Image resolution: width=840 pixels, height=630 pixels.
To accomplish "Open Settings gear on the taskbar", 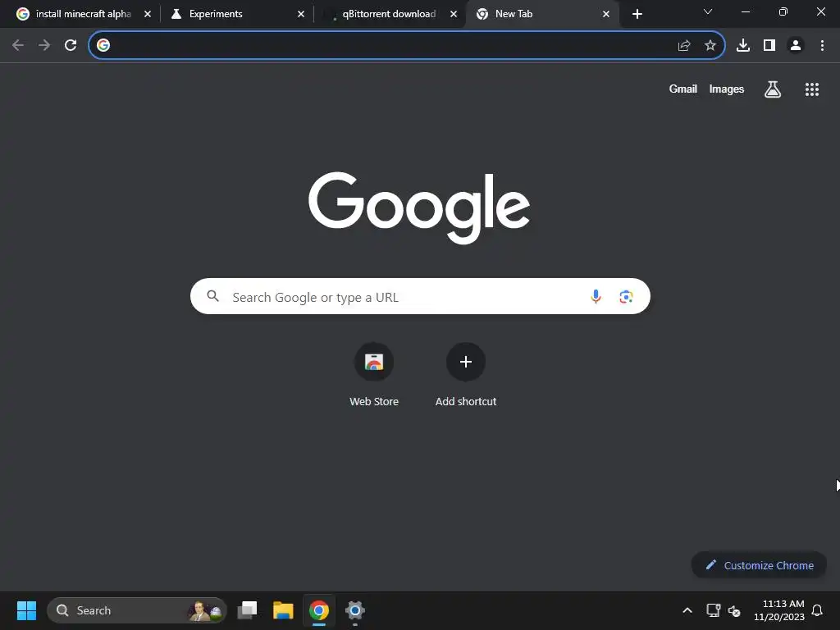I will 354,610.
